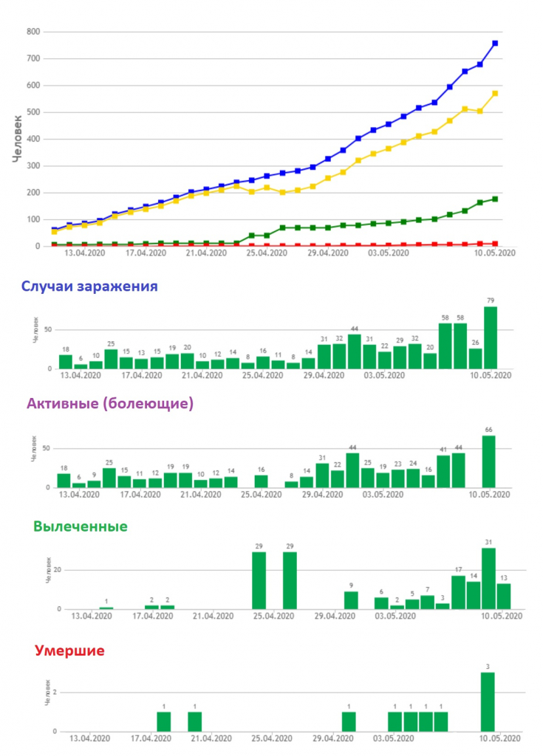This screenshot has height=756, width=543.
Task: Click the 10.05.2020 date label under line chart
Action: point(495,253)
